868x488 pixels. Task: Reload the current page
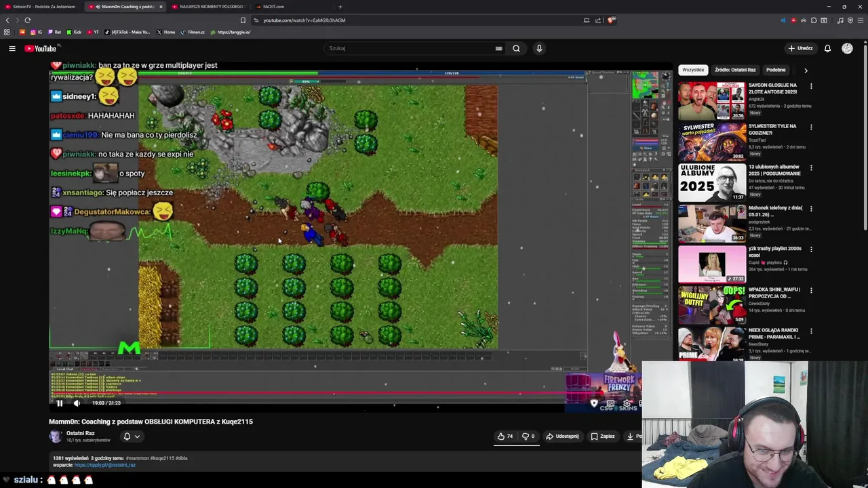pyautogui.click(x=27, y=20)
